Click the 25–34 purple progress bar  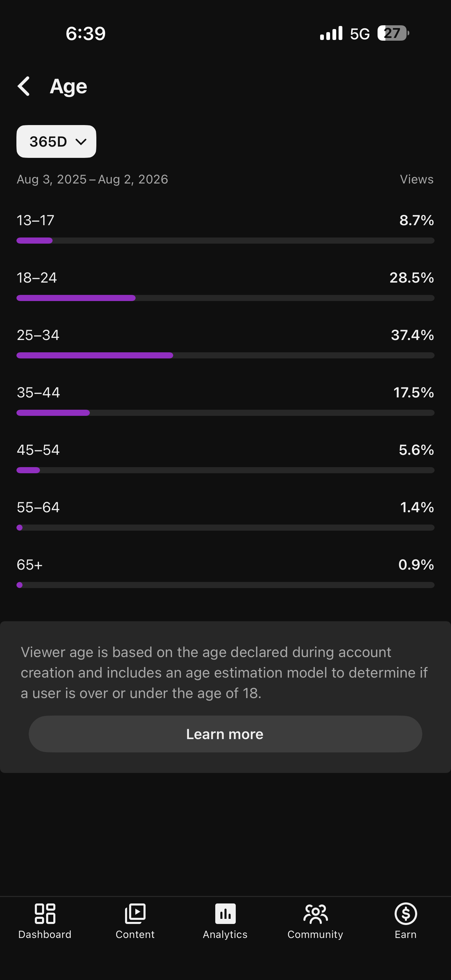click(95, 355)
